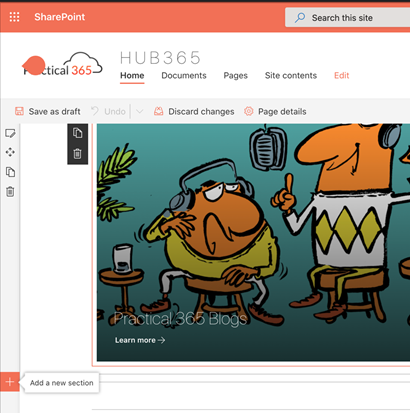Image resolution: width=410 pixels, height=413 pixels.
Task: Duplicate the web part in dark toolbar
Action: click(x=77, y=133)
